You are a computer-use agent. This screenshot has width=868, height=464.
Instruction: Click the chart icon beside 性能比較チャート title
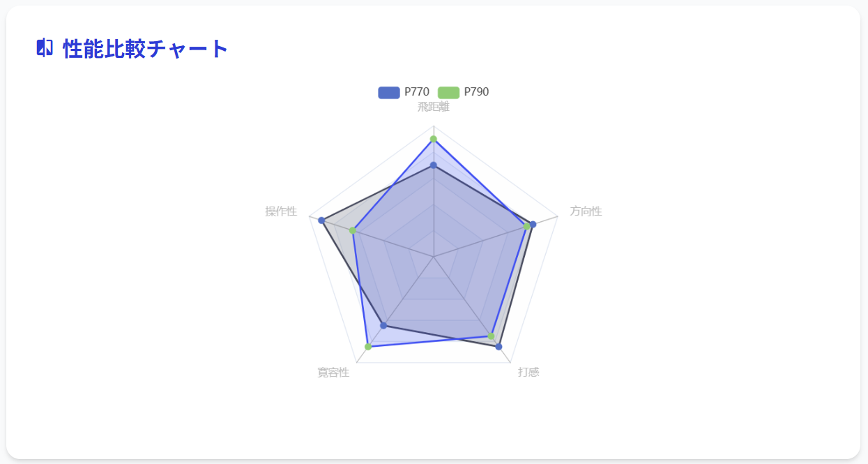coord(45,48)
